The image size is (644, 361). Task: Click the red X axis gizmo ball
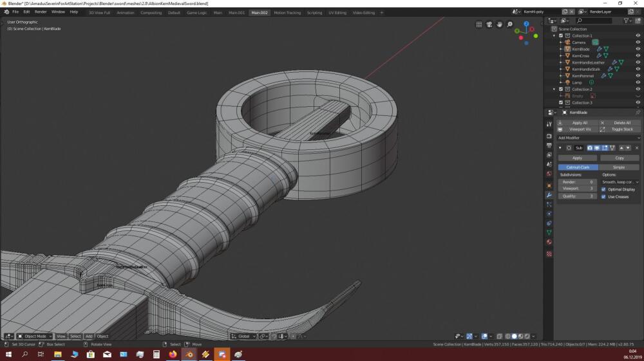pos(532,30)
